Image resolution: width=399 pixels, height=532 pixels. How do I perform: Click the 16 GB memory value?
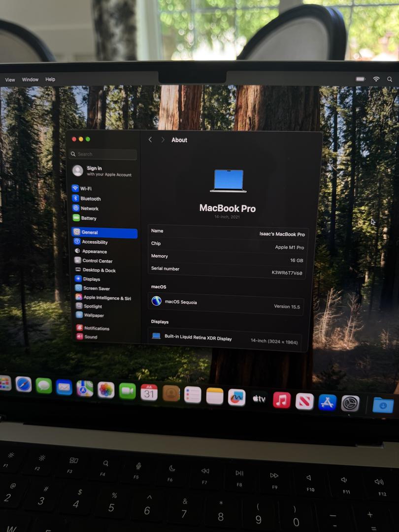coord(297,260)
